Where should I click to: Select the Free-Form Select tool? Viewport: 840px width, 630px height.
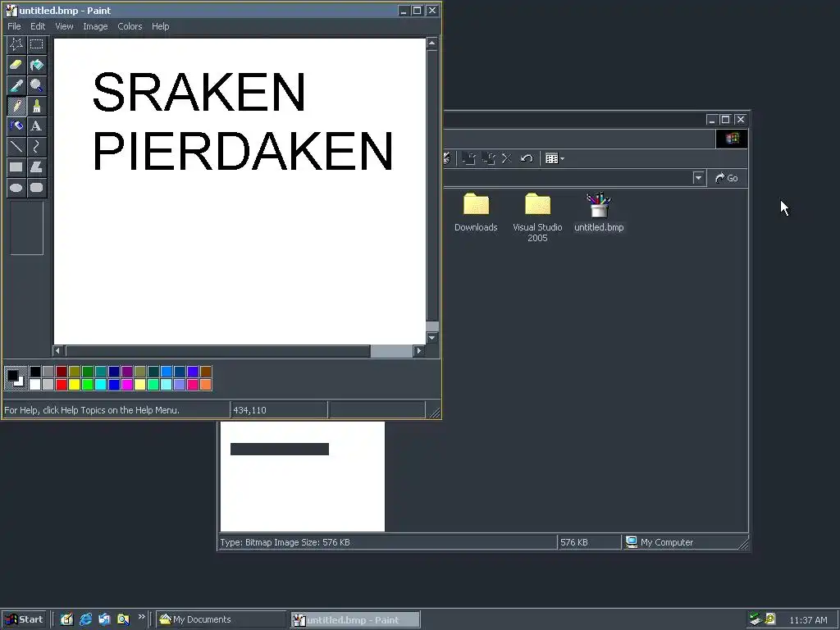click(x=16, y=44)
